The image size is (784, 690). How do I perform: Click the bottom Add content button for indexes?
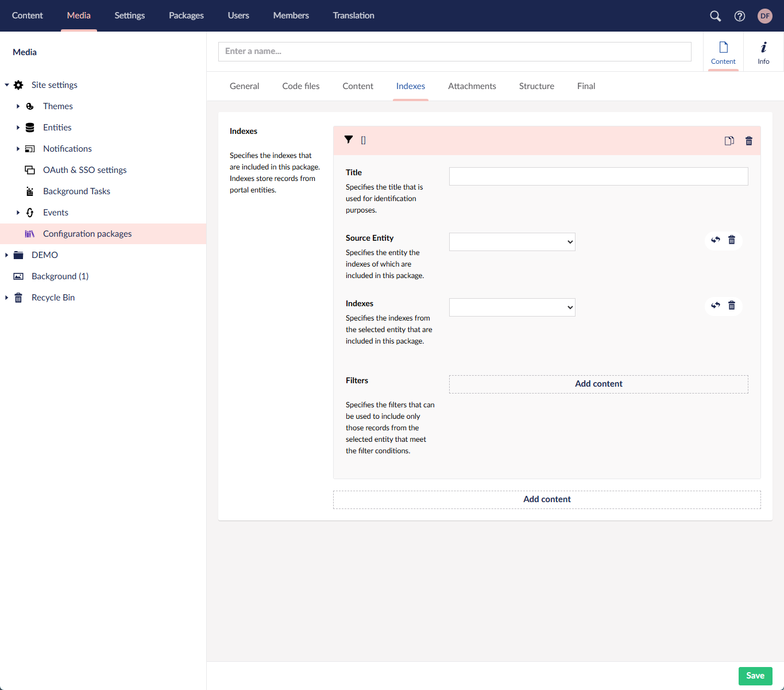[x=547, y=500]
